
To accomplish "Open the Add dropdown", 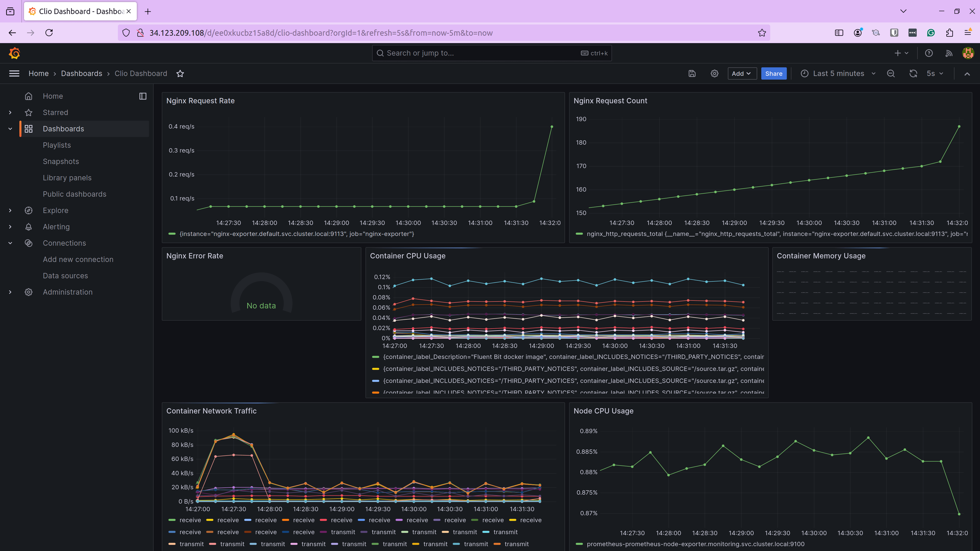I will [742, 73].
